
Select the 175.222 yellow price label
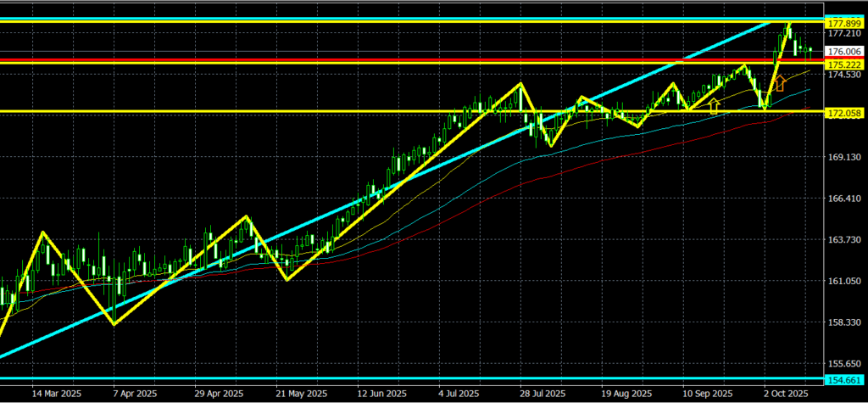[843, 64]
